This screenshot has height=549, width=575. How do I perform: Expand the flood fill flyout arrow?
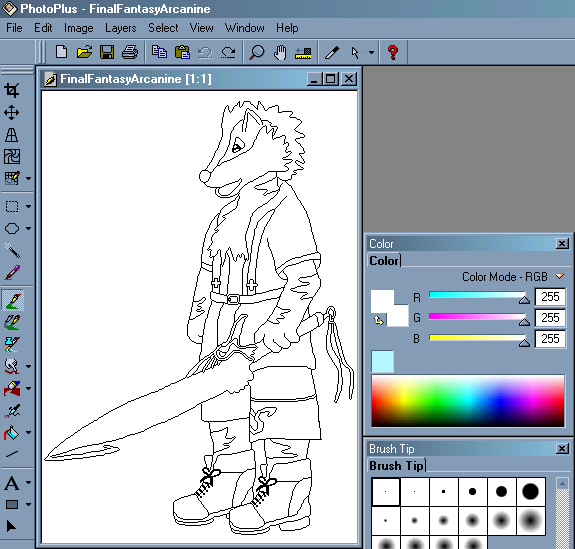click(29, 432)
